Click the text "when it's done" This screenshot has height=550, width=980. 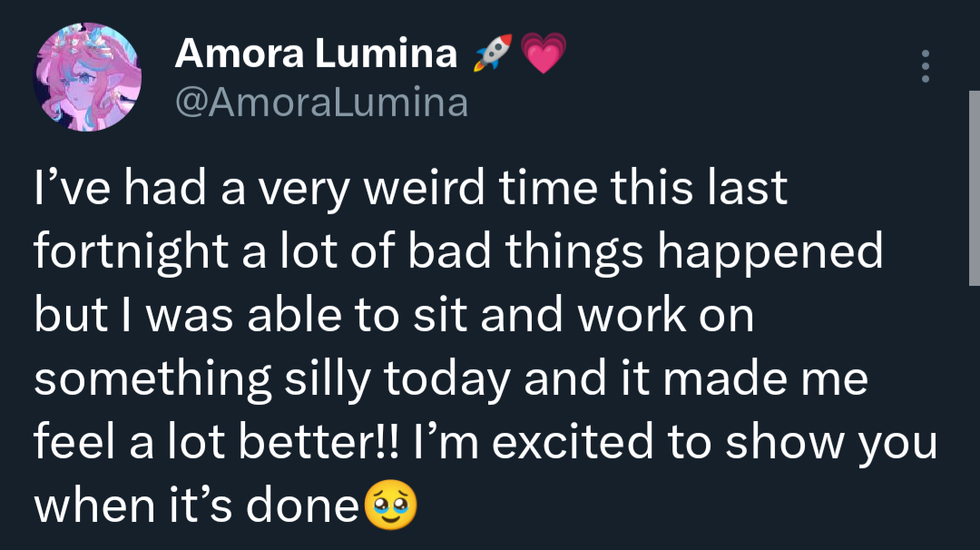click(x=196, y=506)
